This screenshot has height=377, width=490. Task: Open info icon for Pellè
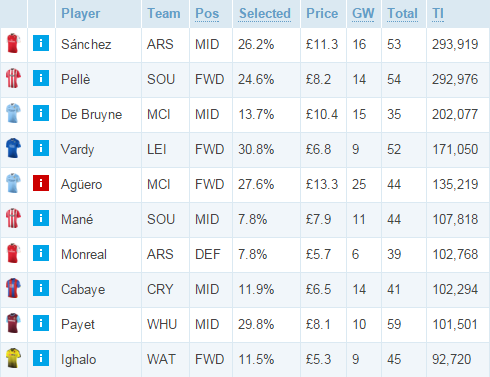41,78
